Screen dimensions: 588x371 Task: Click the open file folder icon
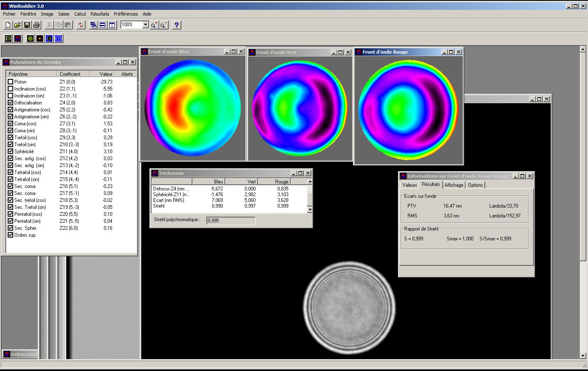pyautogui.click(x=17, y=25)
